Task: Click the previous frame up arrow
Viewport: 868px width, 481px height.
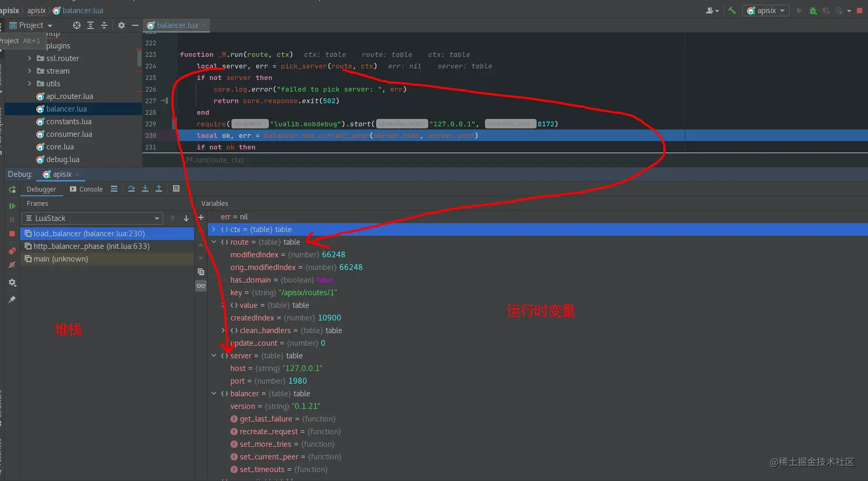Action: 173,218
